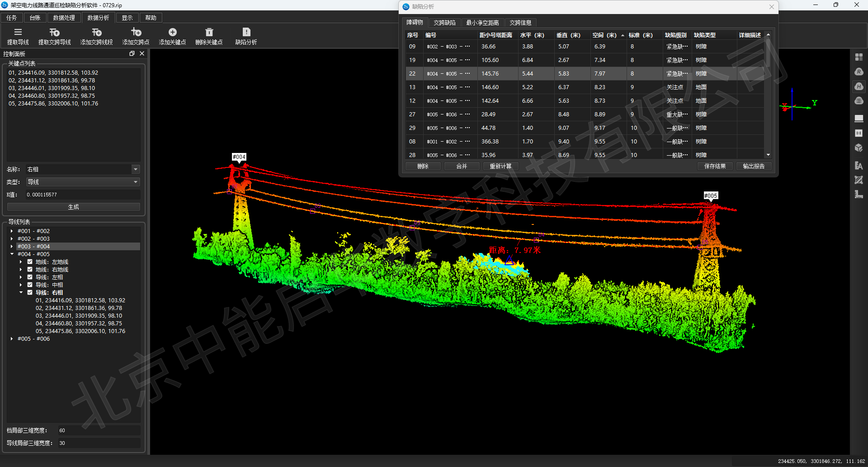Expand the #001 - #002 tree node

(x=12, y=231)
